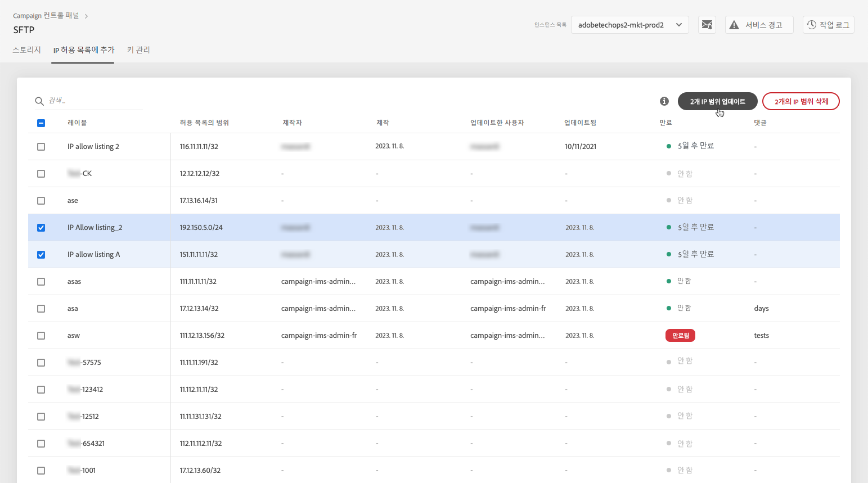Select the asa row checkbox
The width and height of the screenshot is (868, 483).
point(41,309)
